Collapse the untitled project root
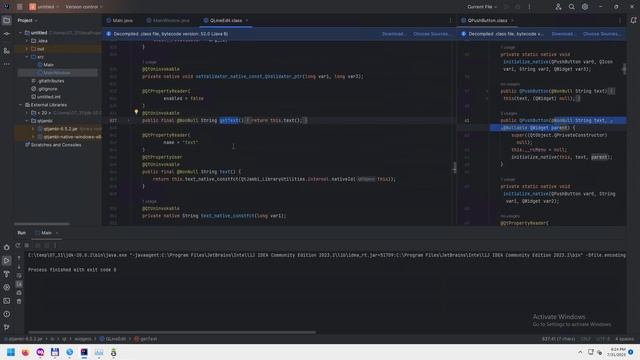Image resolution: width=640 pixels, height=360 pixels. [20, 33]
